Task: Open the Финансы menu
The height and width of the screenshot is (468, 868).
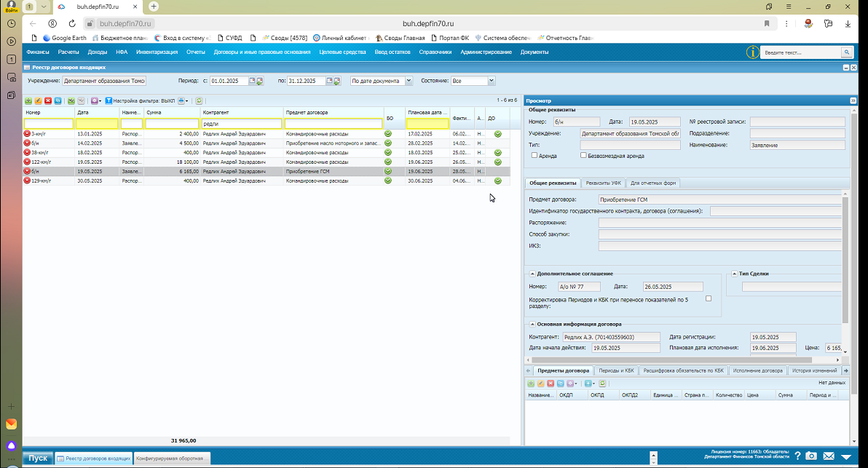Action: click(38, 52)
